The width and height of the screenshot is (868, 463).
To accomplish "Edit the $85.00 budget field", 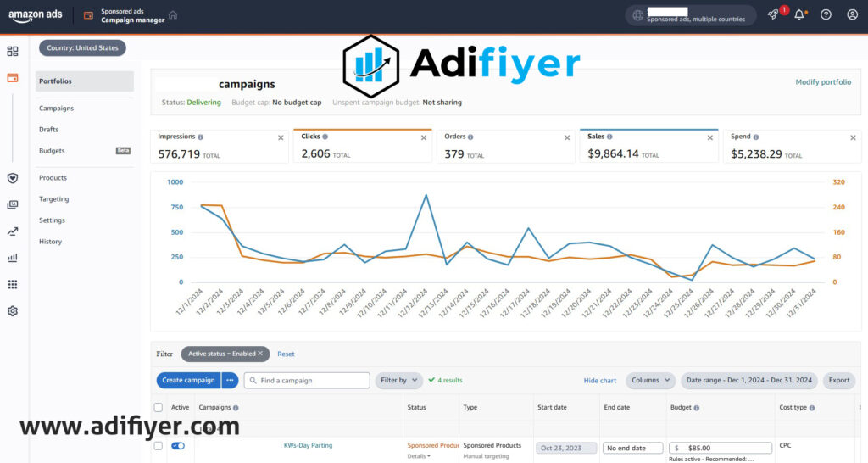I will pos(721,448).
